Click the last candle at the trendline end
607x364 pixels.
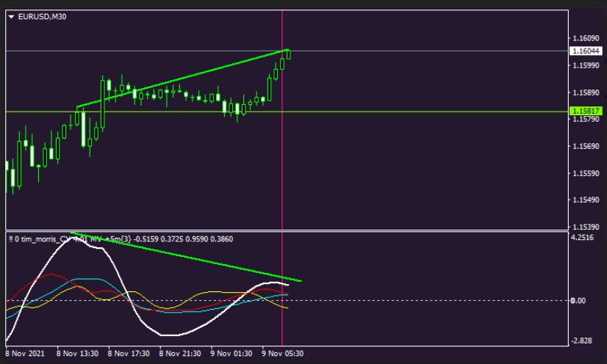(x=288, y=54)
